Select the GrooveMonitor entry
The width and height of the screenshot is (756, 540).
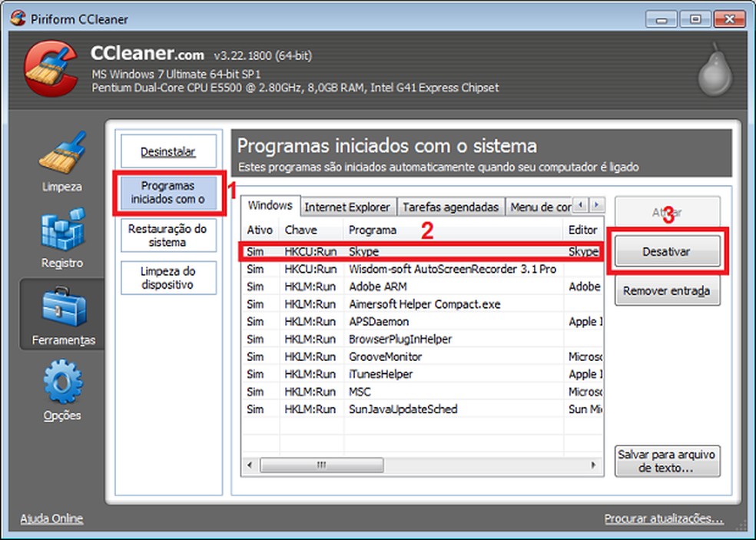423,356
